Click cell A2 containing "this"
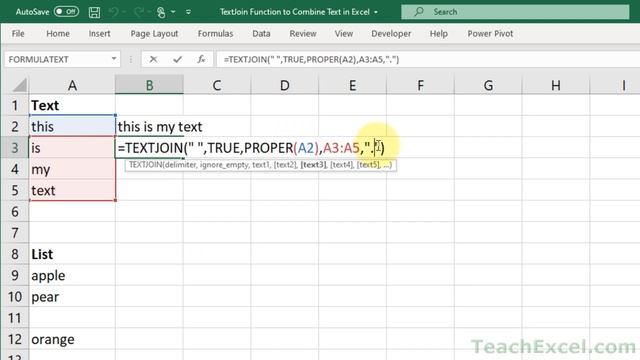 coord(72,127)
